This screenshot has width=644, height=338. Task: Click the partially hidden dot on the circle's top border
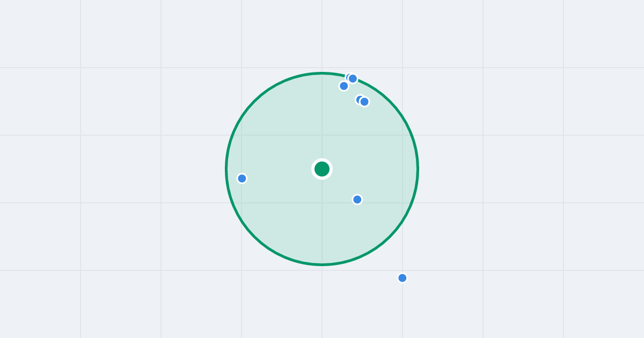(348, 77)
